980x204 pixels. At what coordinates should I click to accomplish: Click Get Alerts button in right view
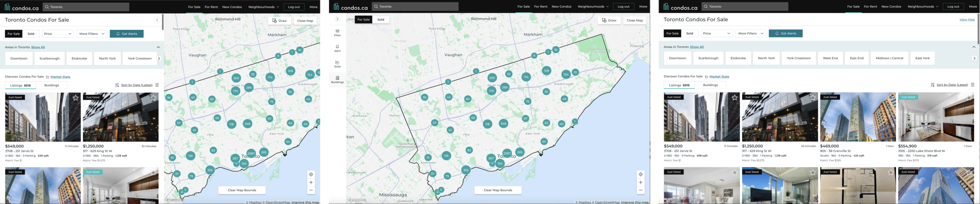coord(786,33)
